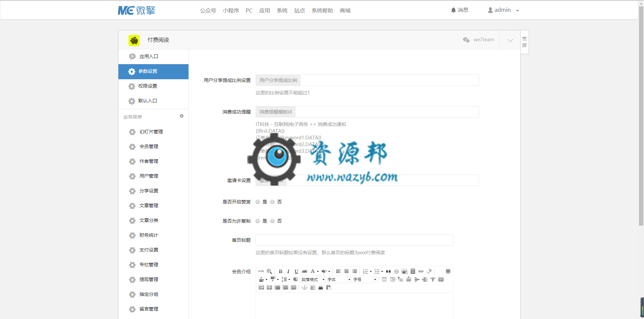
Task: Toggle HTML source mode in editor
Action: coord(261,271)
